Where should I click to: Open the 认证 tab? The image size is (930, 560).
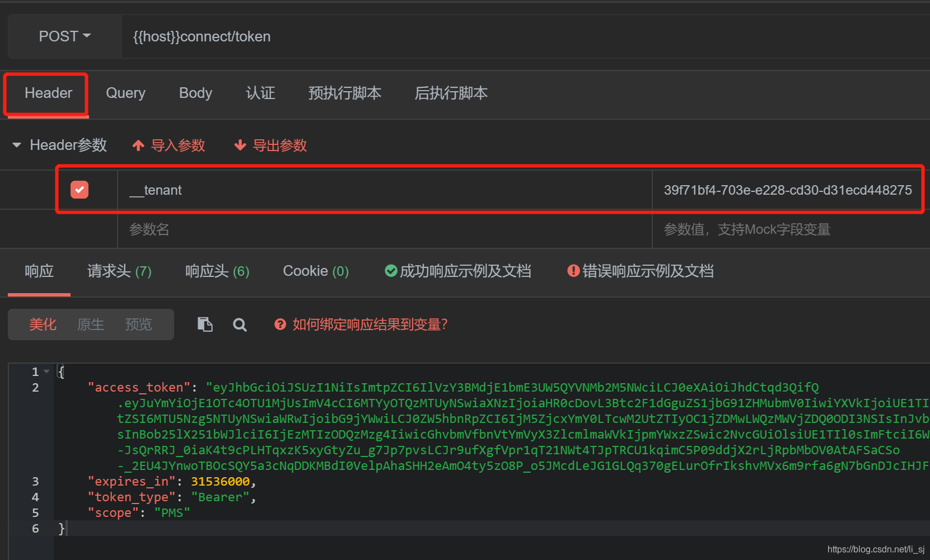[x=260, y=93]
